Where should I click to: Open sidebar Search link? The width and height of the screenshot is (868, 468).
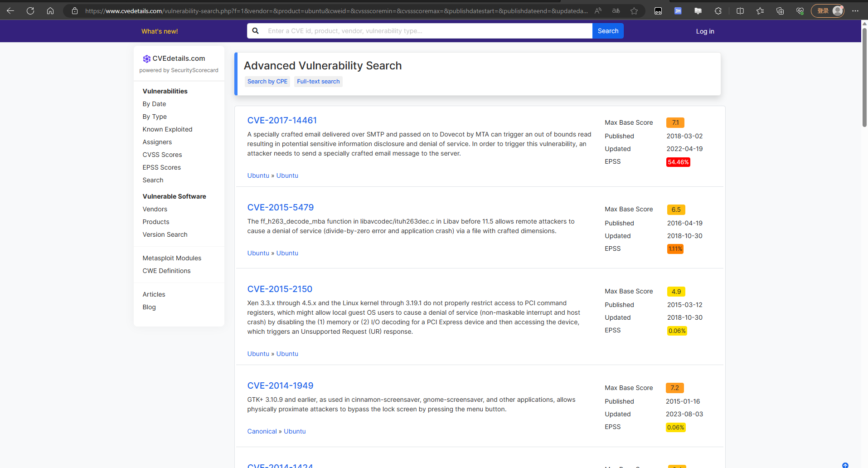(153, 180)
